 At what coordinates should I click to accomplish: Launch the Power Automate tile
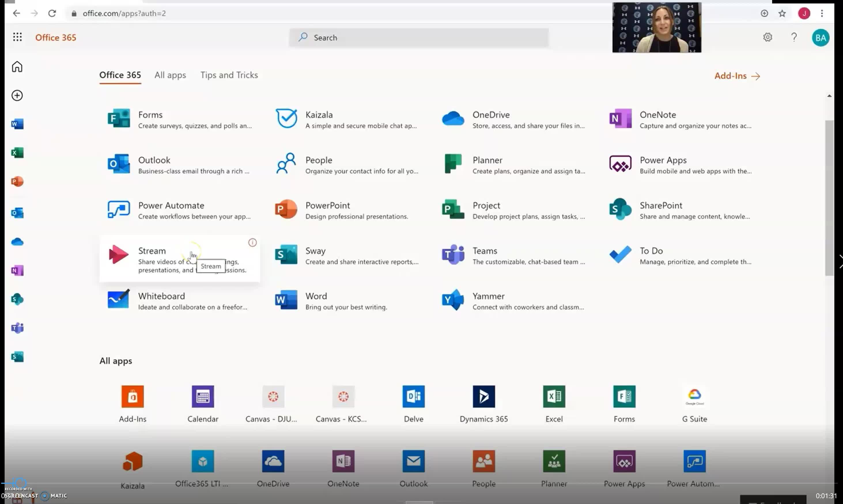[180, 210]
